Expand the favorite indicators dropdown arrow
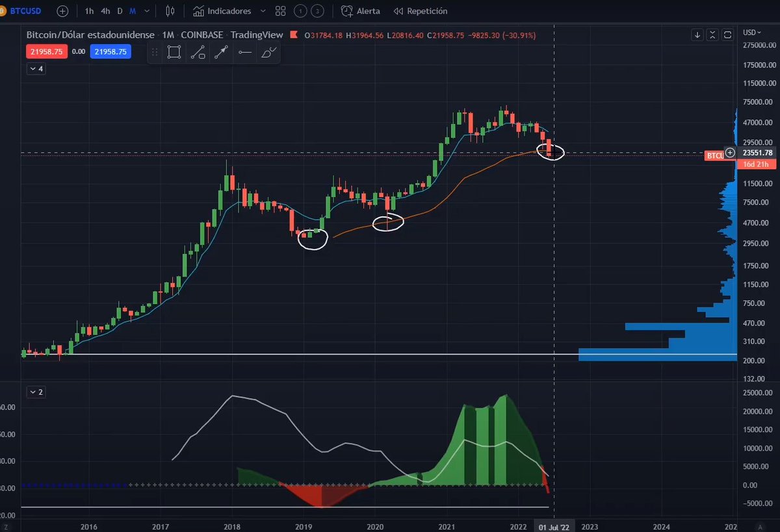 263,11
